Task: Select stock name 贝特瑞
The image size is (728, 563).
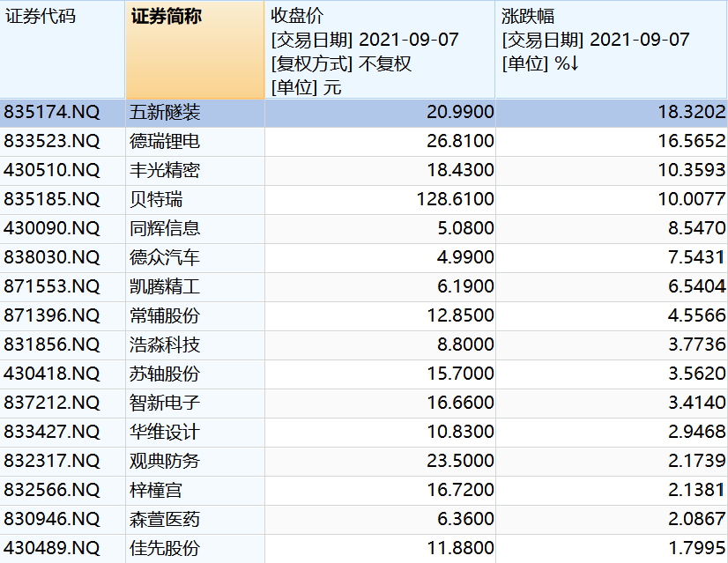Action: pyautogui.click(x=156, y=200)
